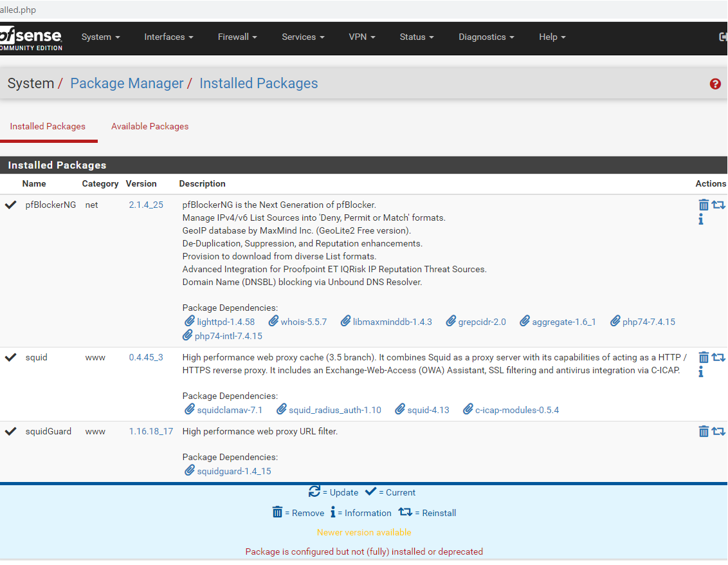Click the pfSense logo
This screenshot has width=728, height=565.
click(31, 38)
